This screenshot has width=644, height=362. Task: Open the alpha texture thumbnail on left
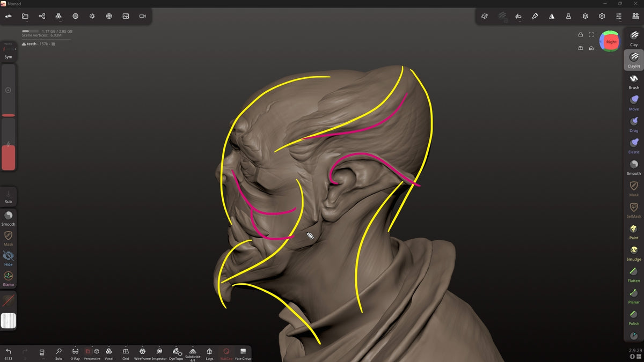[x=9, y=321]
